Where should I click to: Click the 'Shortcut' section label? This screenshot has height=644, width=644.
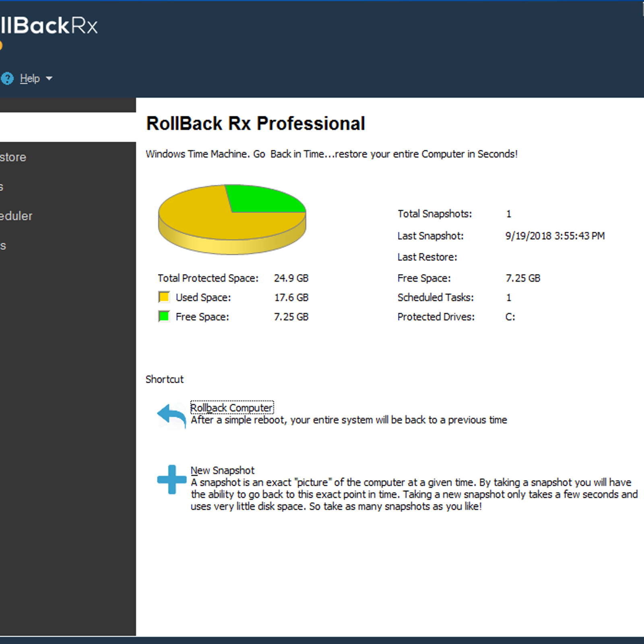coord(165,379)
